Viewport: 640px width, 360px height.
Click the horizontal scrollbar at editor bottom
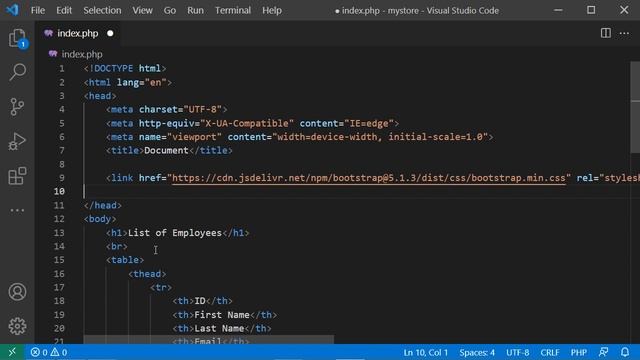point(209,340)
